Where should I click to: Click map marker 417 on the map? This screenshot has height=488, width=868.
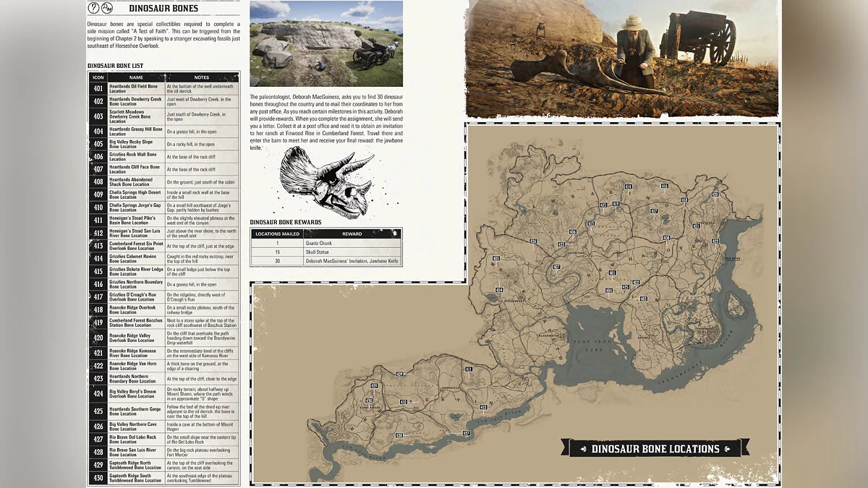(x=654, y=211)
